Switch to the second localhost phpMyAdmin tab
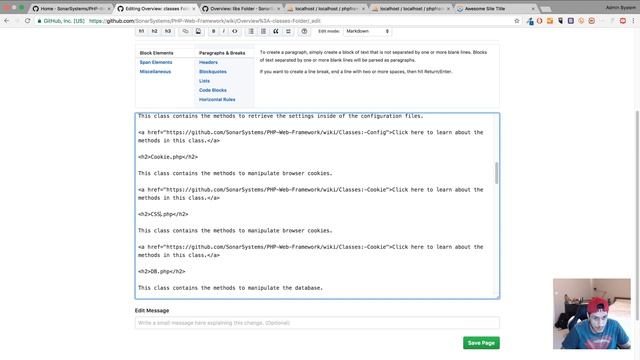640x360 pixels. (411, 9)
